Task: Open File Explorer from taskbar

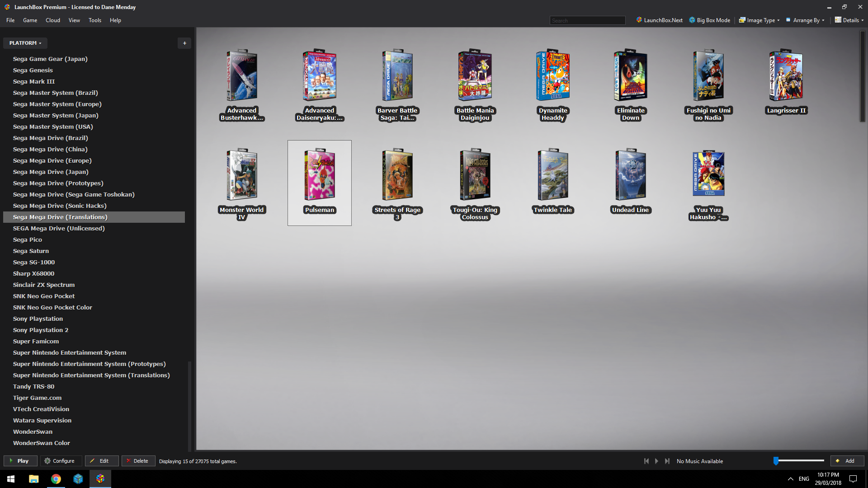Action: tap(33, 479)
